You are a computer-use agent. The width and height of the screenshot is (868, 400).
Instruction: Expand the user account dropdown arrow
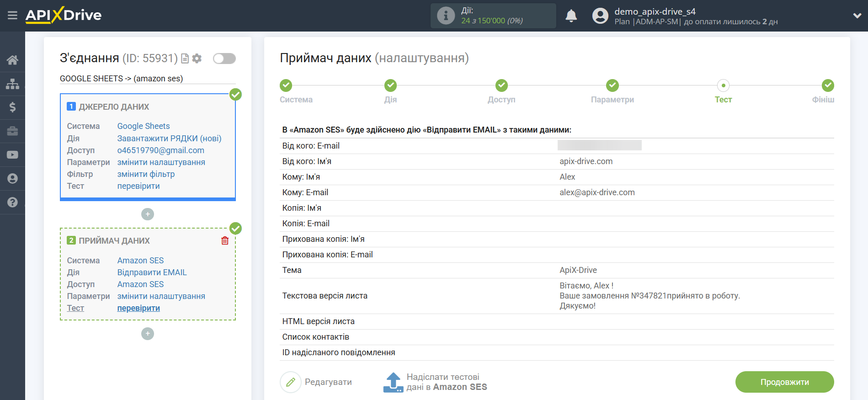[x=857, y=16]
